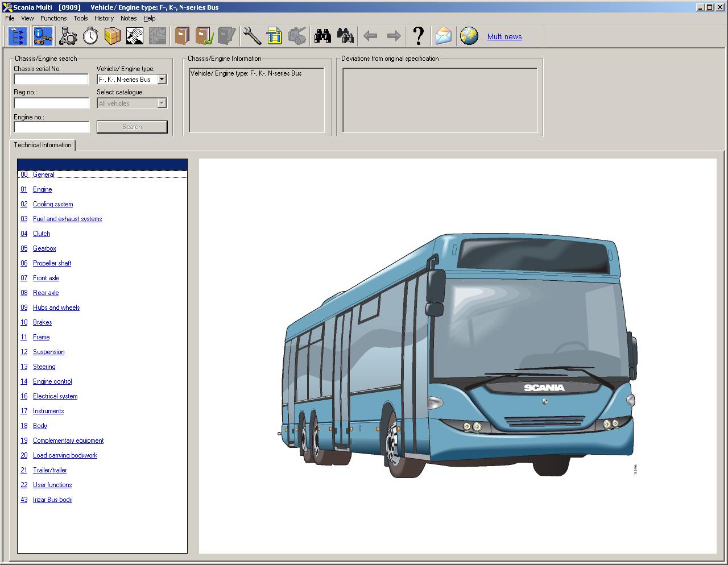Screen dimensions: 728x565
Task: Click the Chassis serial No input field
Action: coord(51,80)
